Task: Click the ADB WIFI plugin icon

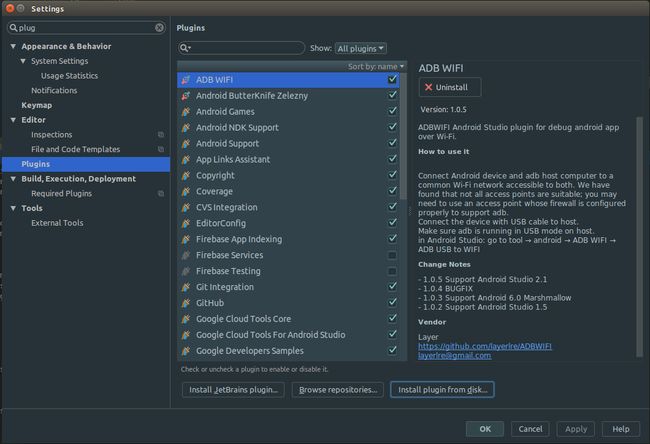Action: point(186,80)
